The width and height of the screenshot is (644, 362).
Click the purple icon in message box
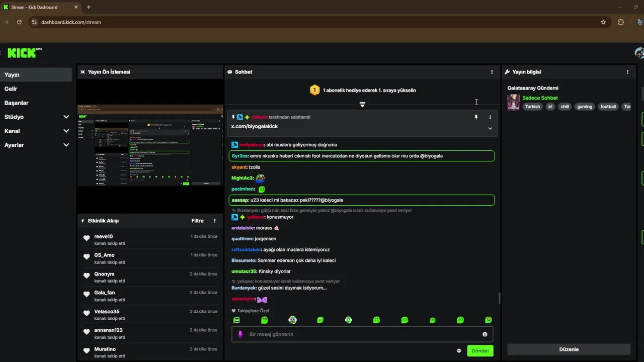click(240, 334)
